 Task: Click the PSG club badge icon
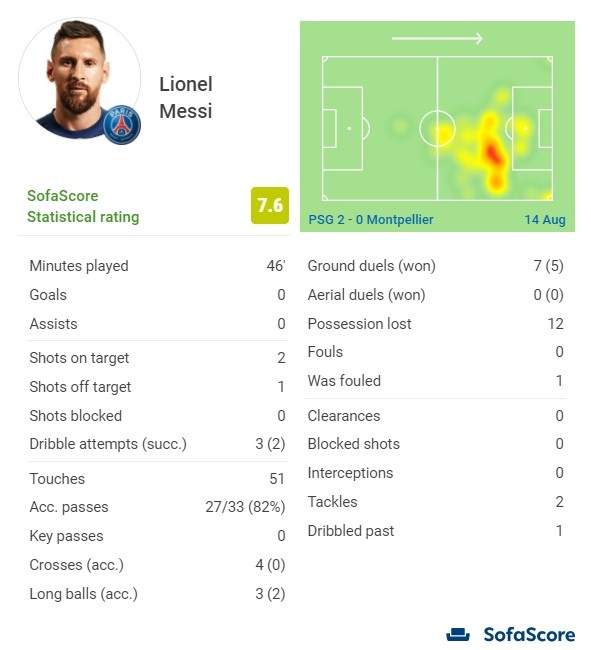(121, 124)
